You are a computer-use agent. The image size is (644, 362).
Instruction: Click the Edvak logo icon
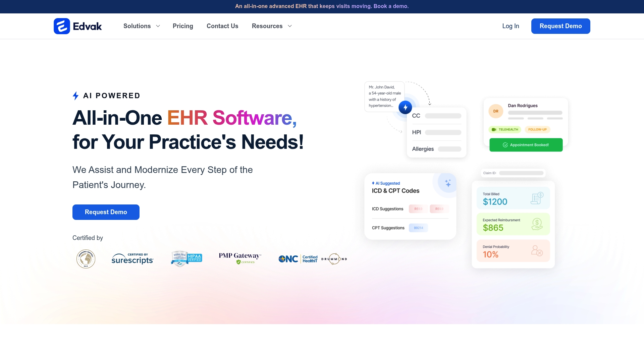tap(62, 26)
